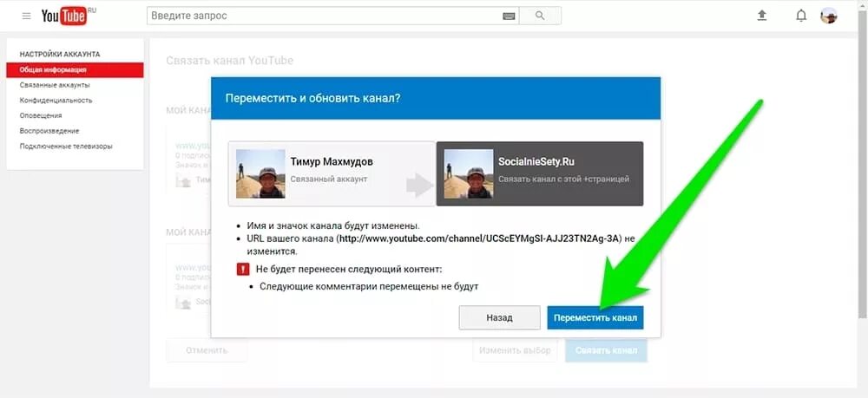Open the notifications bell
Viewport: 868px width, 398px height.
[801, 16]
